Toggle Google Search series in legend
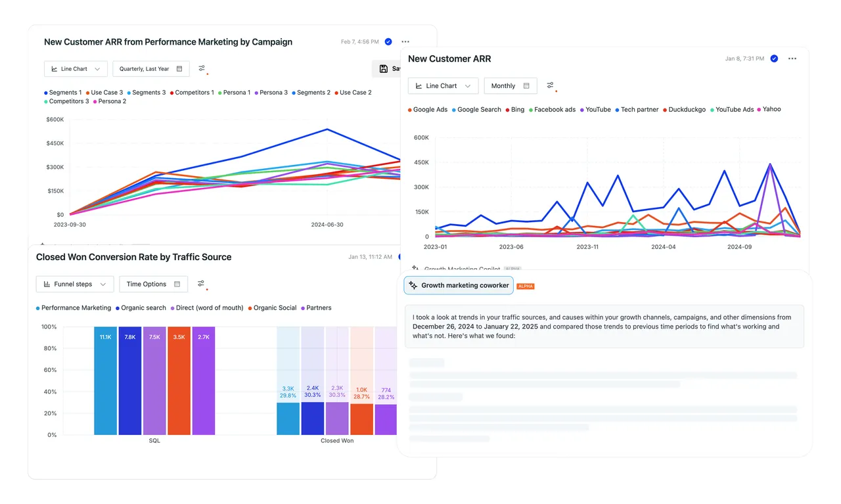Image resolution: width=841 pixels, height=504 pixels. (x=476, y=110)
